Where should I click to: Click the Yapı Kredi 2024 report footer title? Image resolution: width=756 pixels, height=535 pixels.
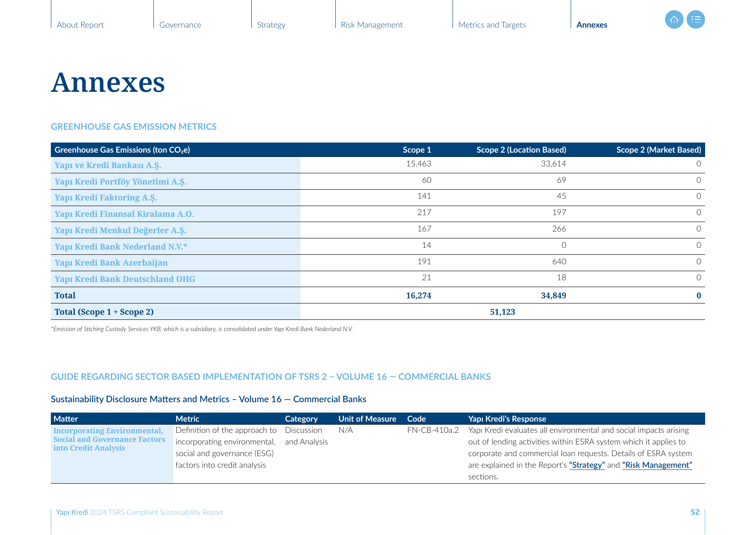click(x=140, y=512)
